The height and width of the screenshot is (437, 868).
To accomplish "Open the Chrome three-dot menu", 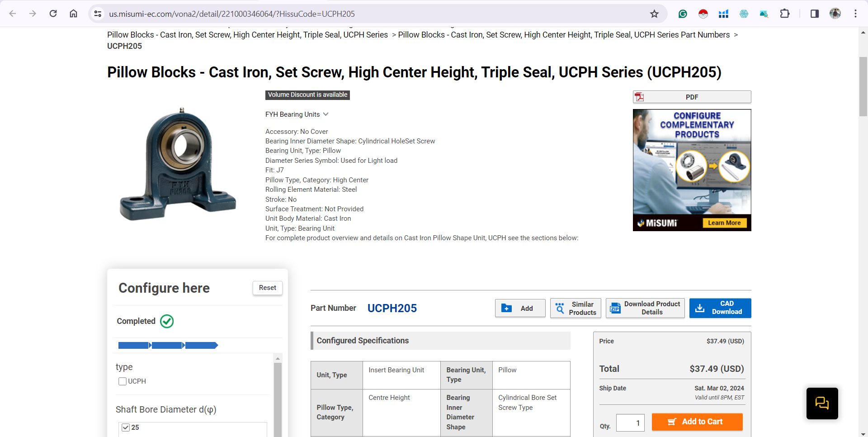I will pos(855,14).
